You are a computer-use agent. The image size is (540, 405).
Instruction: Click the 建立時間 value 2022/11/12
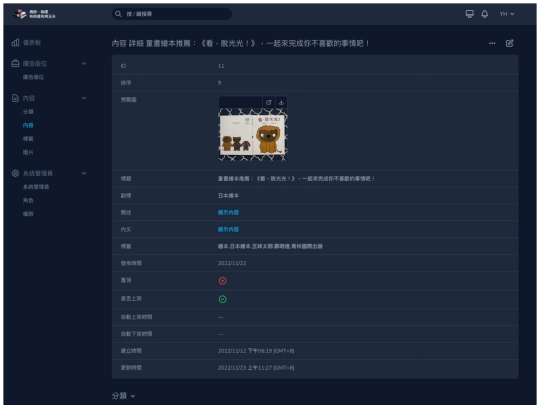256,351
